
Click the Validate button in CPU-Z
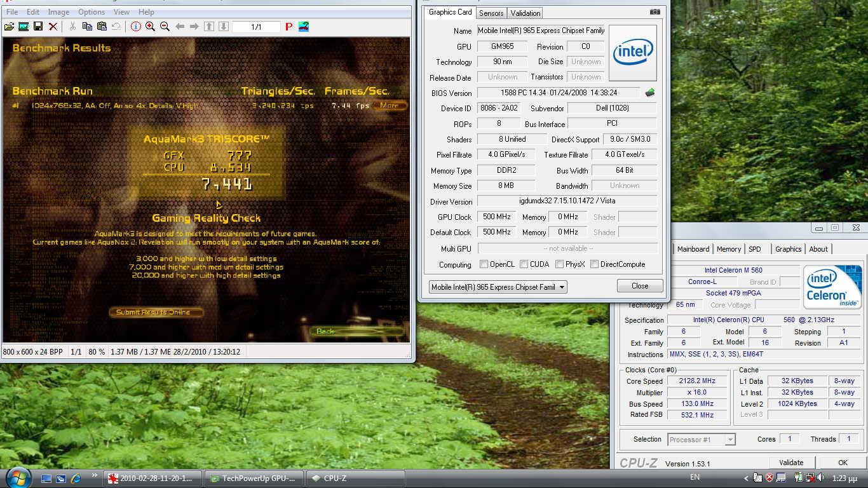pos(791,463)
